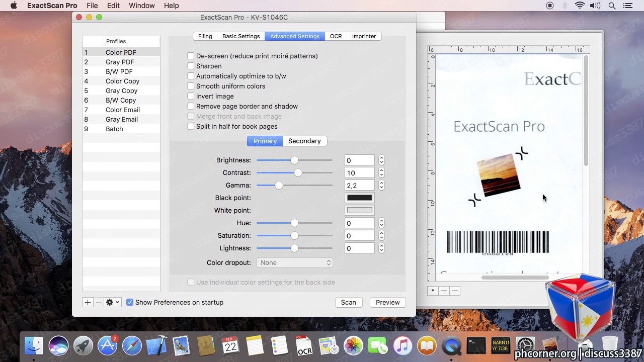Zoom out preview with minus button

[455, 291]
